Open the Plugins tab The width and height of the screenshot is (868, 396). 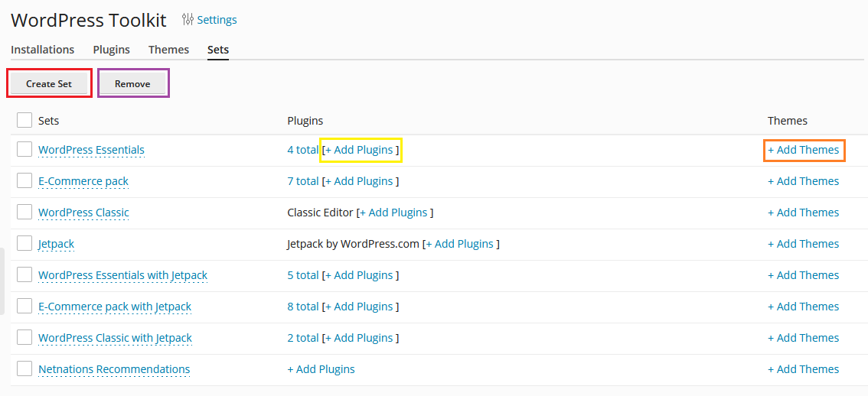point(111,49)
